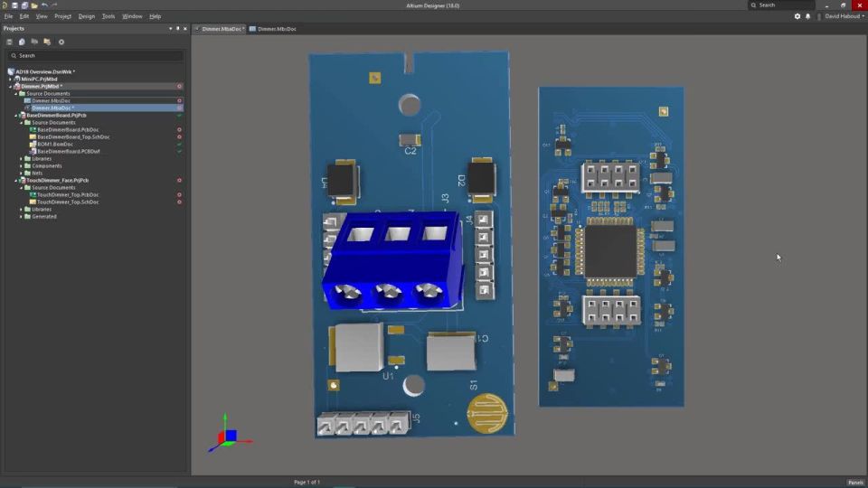
Task: Click green check beside BaseDimmerBoard.PrjPcb
Action: [179, 115]
